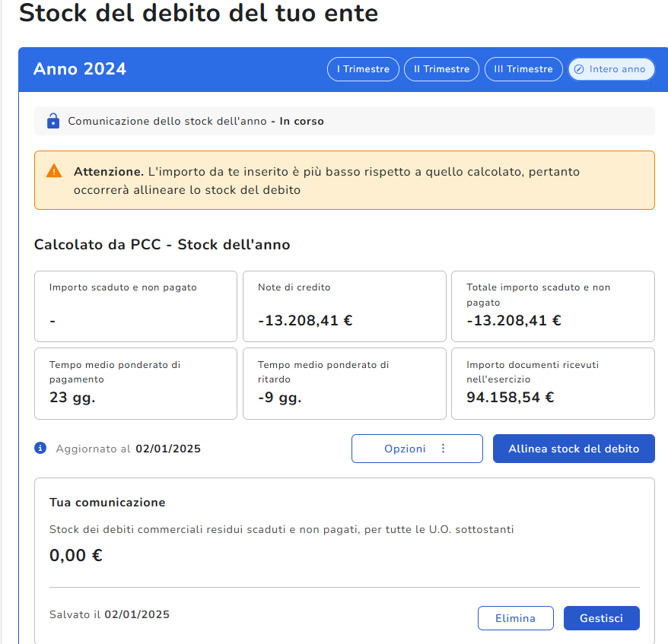Switch to the I Trimestre tab
This screenshot has height=644, width=668.
363,69
